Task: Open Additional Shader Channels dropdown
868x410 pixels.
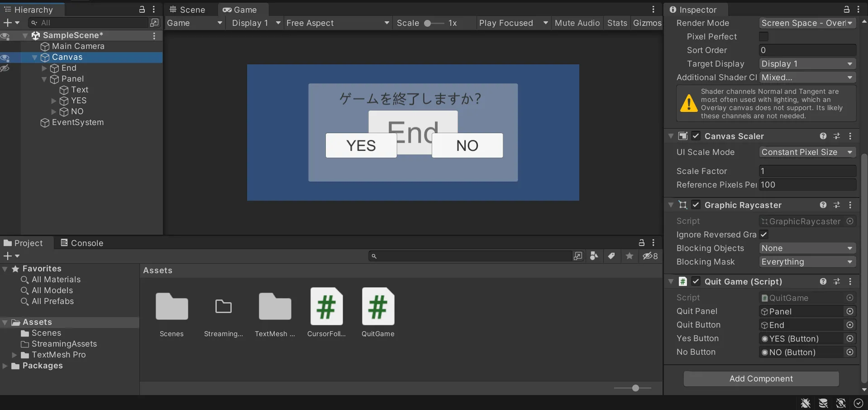Action: tap(807, 77)
